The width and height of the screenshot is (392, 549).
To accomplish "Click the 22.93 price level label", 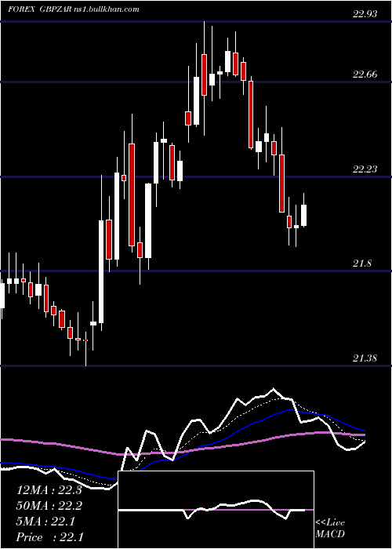I will 365,14.
